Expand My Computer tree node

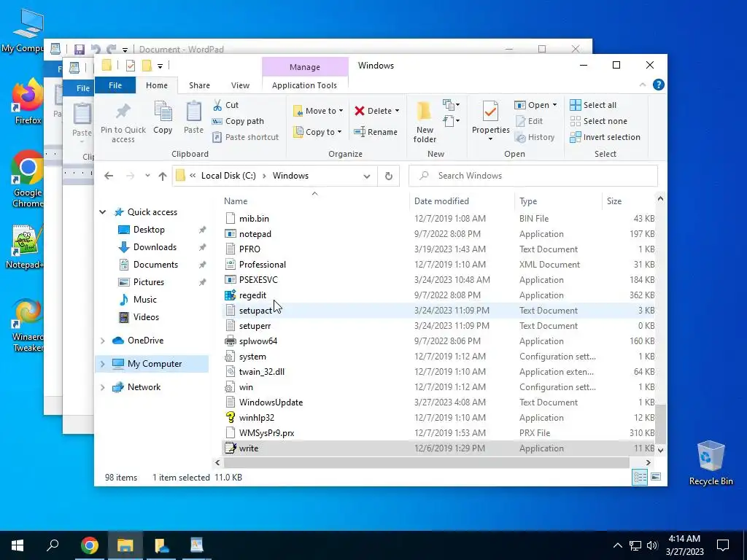tap(102, 364)
